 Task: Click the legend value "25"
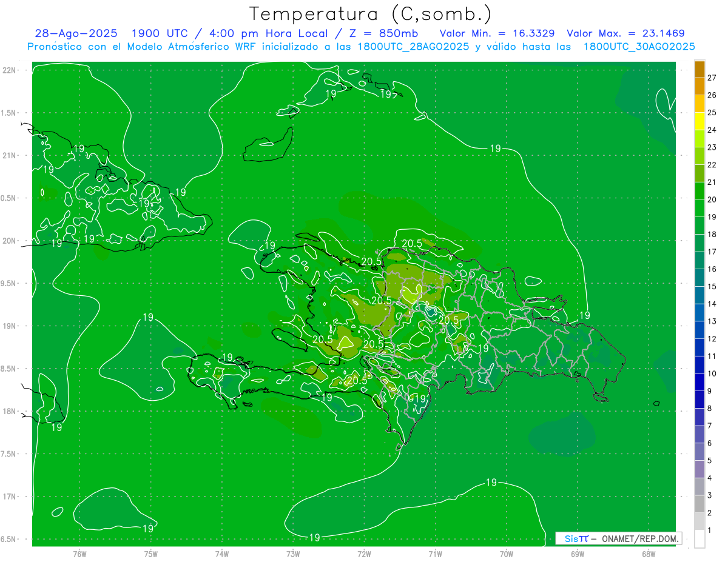coord(712,113)
